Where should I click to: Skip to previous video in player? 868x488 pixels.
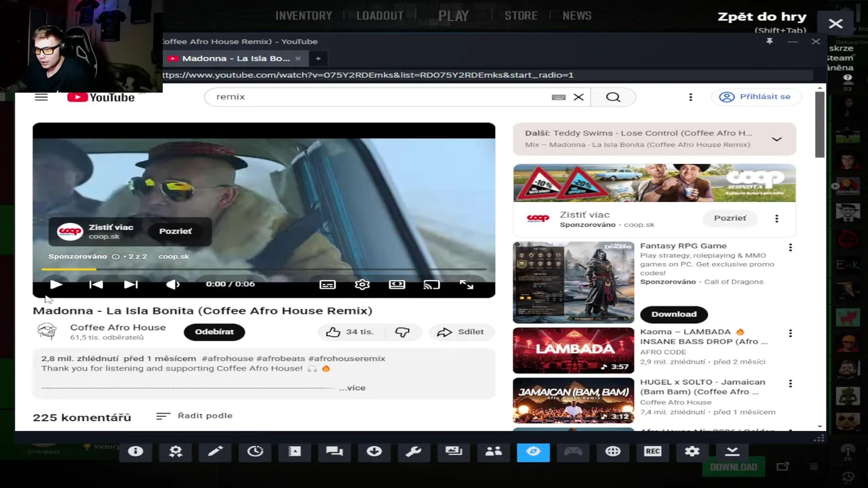click(x=96, y=285)
